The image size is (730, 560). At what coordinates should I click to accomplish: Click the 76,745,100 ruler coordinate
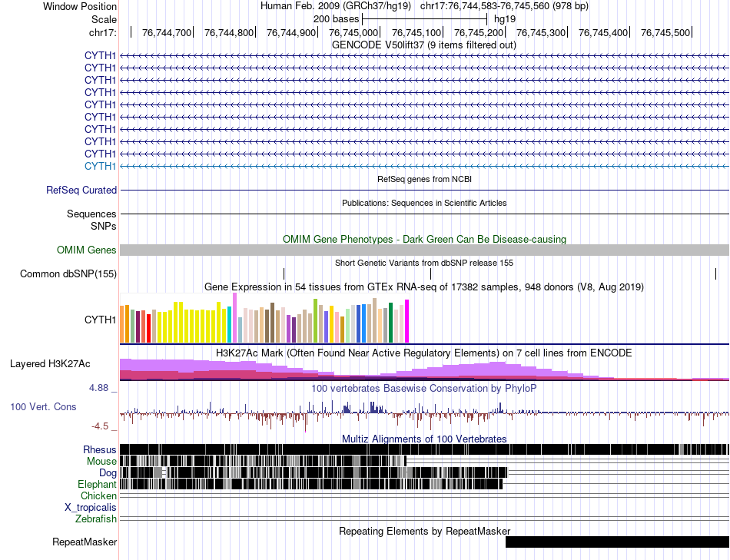[416, 32]
